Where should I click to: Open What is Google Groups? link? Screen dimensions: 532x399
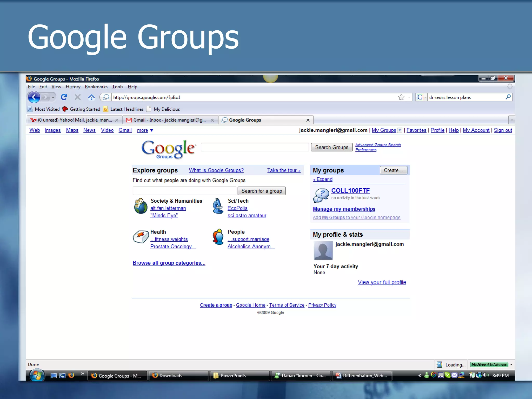pyautogui.click(x=216, y=170)
